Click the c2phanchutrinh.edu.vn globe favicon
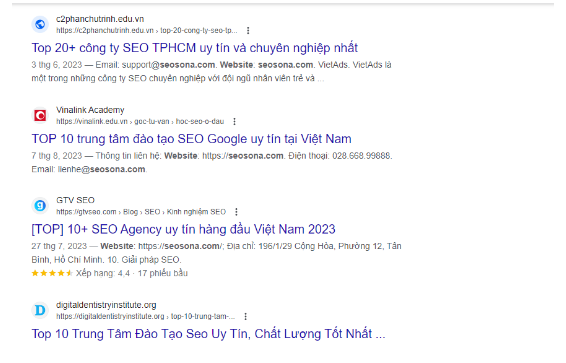The image size is (566, 363). click(40, 25)
